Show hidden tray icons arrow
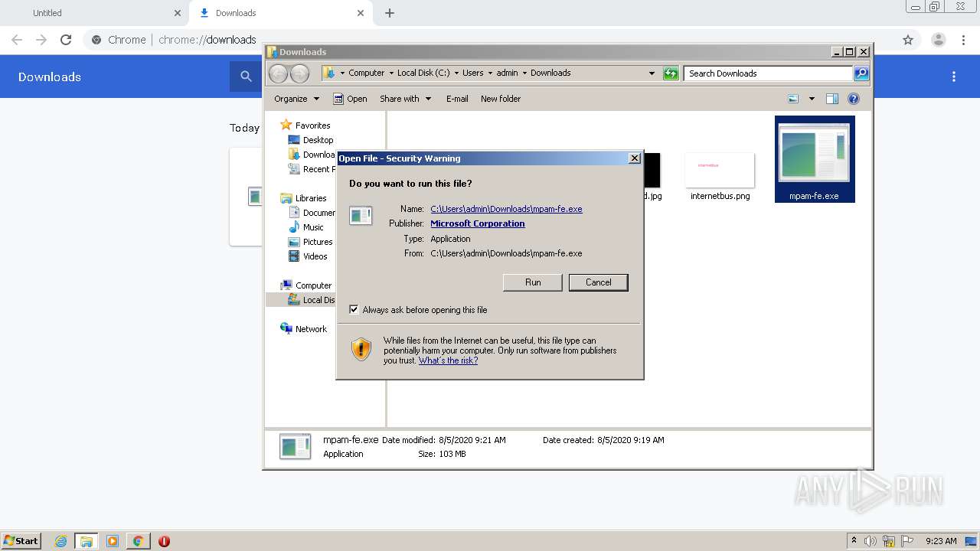The height and width of the screenshot is (551, 980). pyautogui.click(x=854, y=541)
